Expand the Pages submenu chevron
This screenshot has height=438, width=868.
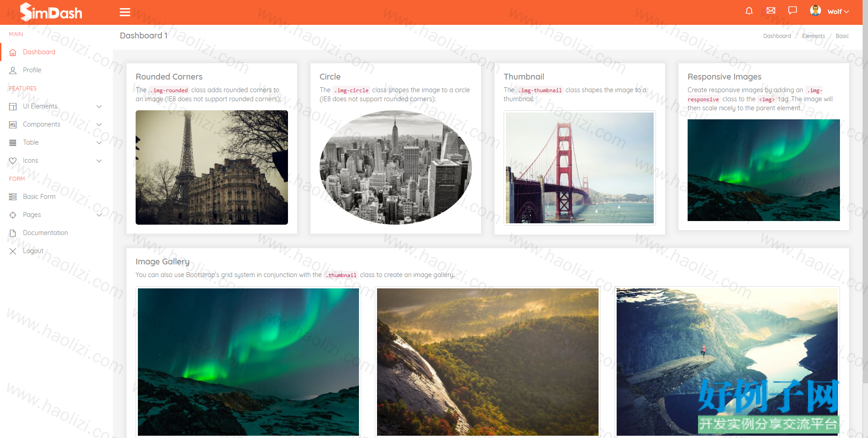click(99, 215)
